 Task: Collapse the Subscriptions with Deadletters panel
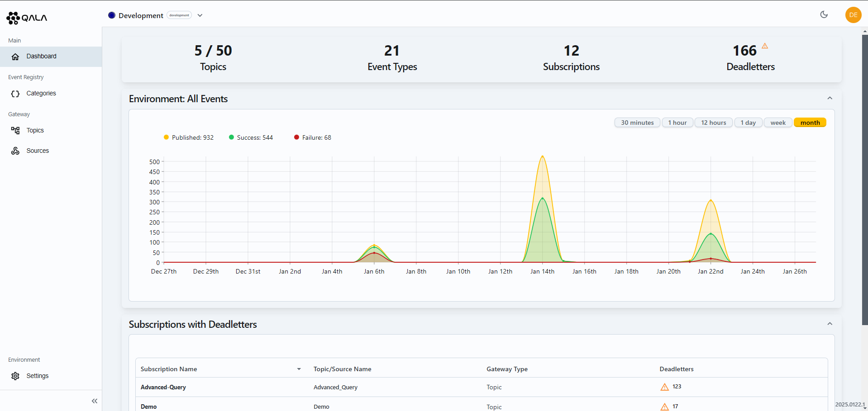click(830, 324)
